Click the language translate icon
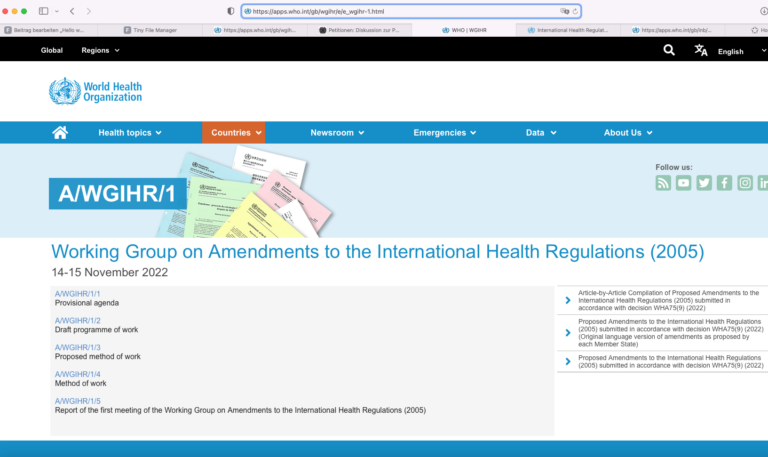Viewport: 768px width, 457px height. pos(701,50)
